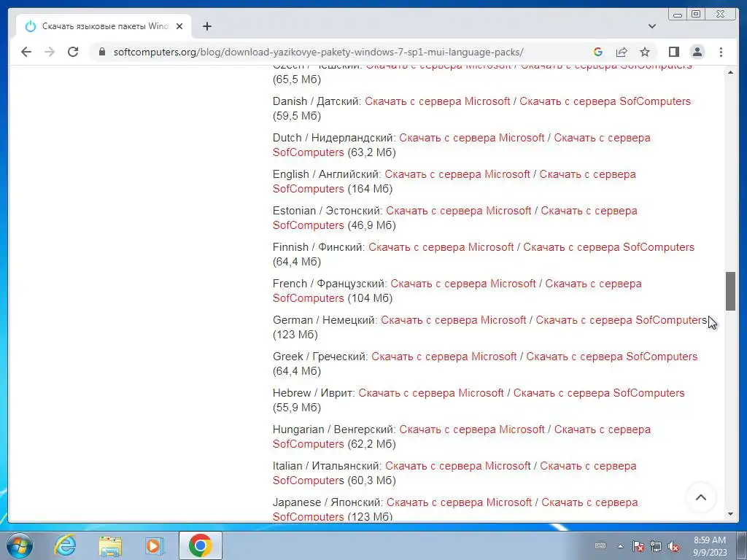Open Windows Media Player from taskbar
Viewport: 747px width, 560px height.
tap(155, 545)
